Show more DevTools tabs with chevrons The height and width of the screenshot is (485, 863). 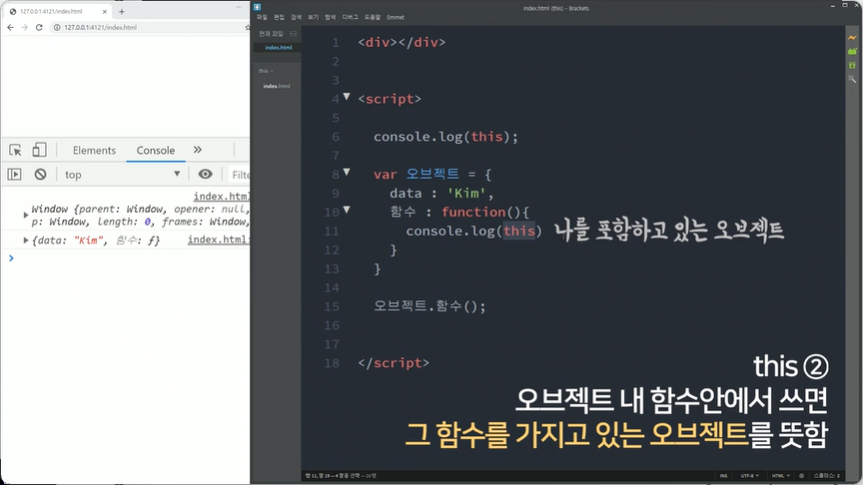point(198,150)
